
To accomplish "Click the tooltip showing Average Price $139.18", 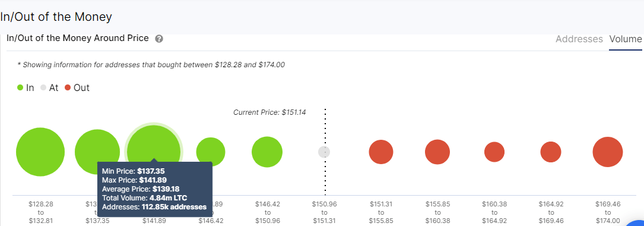I will 154,189.
